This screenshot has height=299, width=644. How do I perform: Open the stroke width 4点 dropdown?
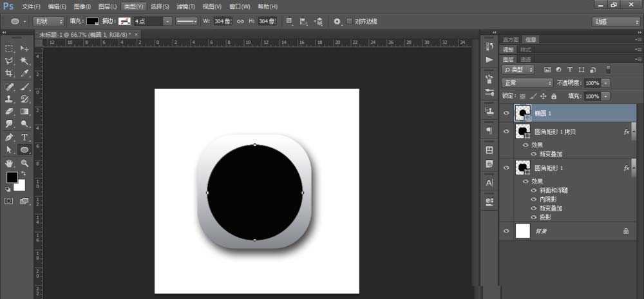tap(167, 21)
